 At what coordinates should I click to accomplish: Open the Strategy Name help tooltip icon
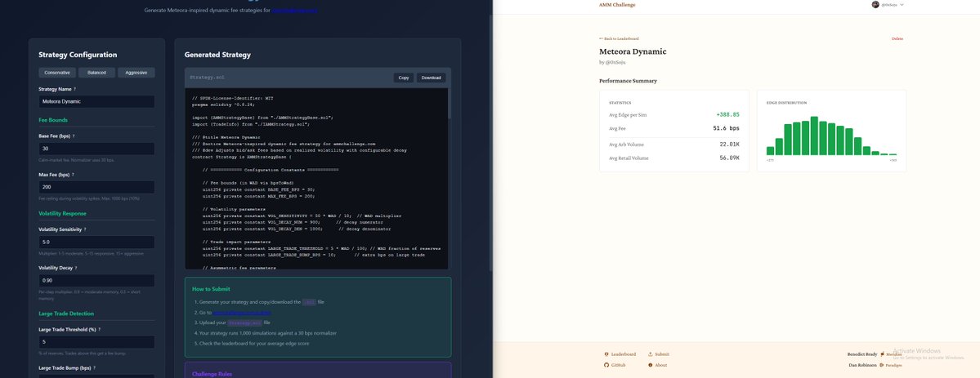click(x=75, y=89)
